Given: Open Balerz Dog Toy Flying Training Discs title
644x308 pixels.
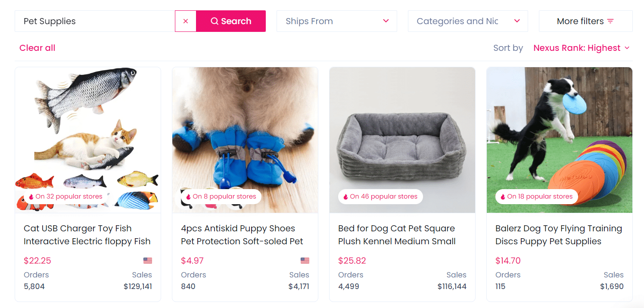Looking at the screenshot, I should pos(558,235).
